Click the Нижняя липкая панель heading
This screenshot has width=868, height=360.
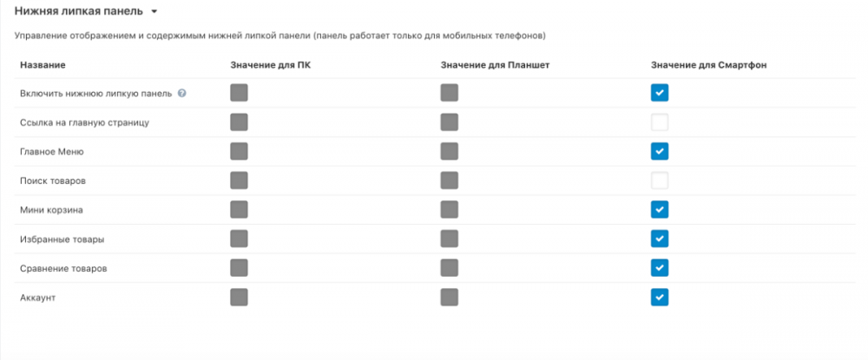78,12
